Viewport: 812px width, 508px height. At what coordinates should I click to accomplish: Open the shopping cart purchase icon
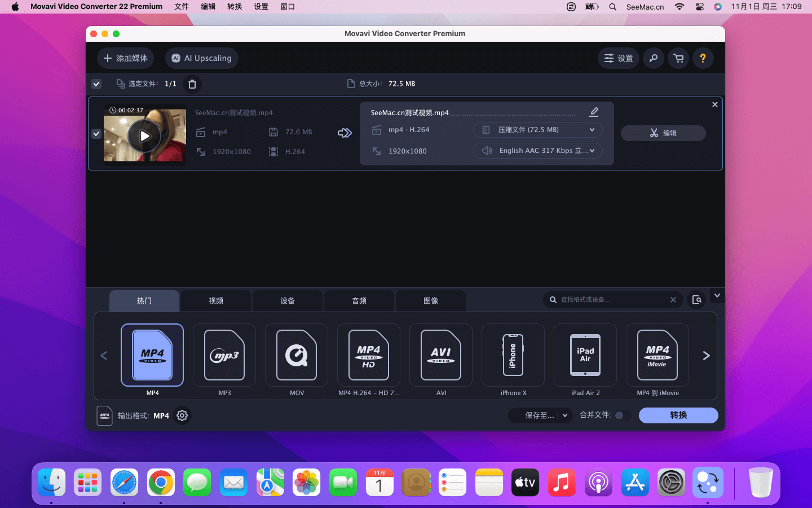tap(678, 58)
